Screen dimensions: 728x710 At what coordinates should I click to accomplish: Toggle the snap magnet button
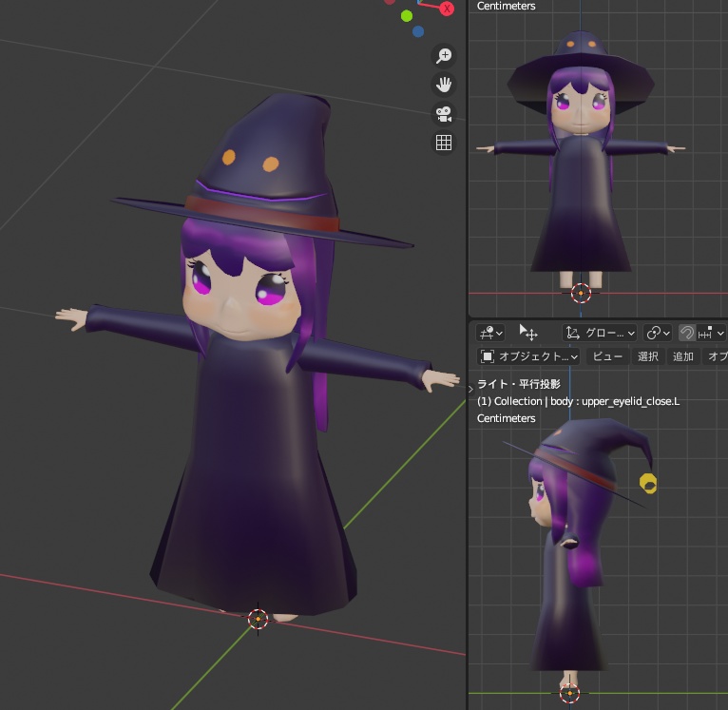click(x=686, y=333)
